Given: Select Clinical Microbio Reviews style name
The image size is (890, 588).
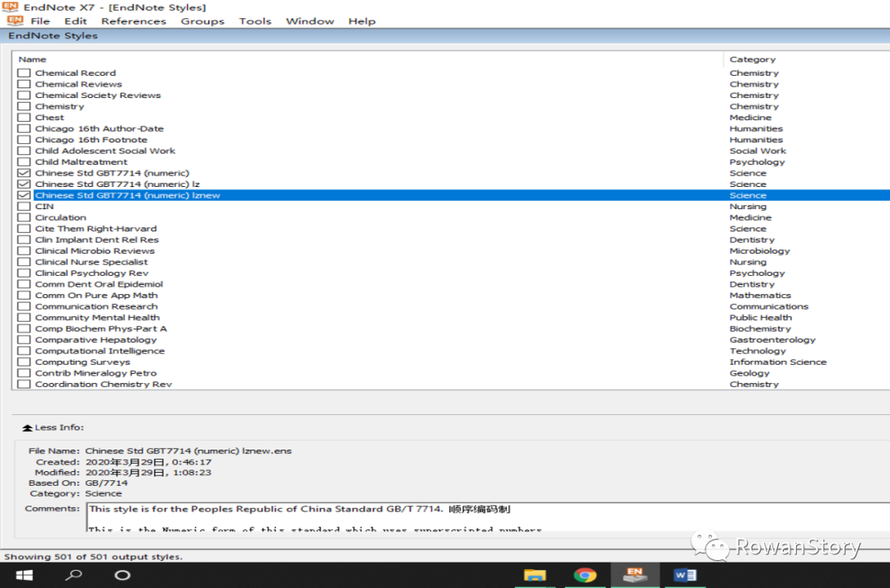Looking at the screenshot, I should pos(95,250).
